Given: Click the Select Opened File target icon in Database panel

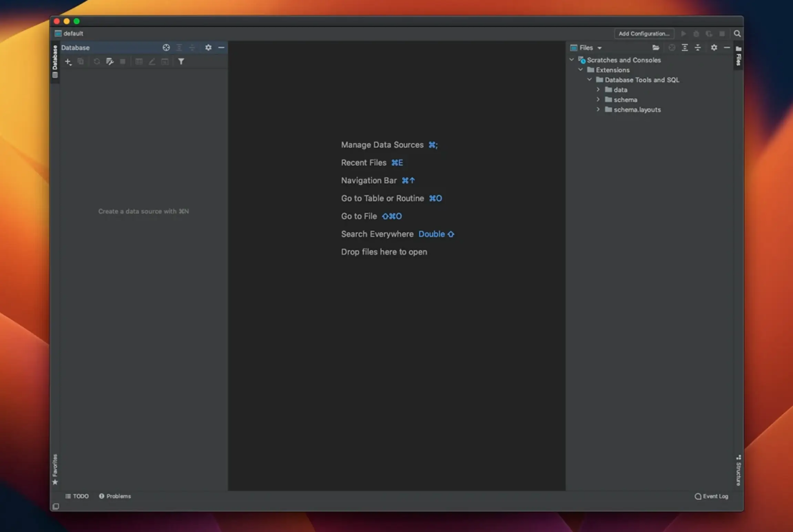Looking at the screenshot, I should (166, 48).
